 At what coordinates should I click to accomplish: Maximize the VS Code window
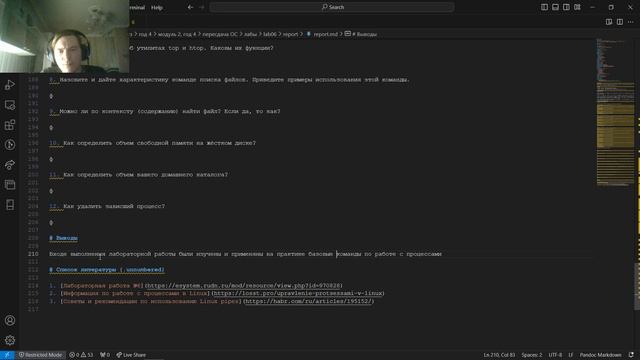pos(611,7)
